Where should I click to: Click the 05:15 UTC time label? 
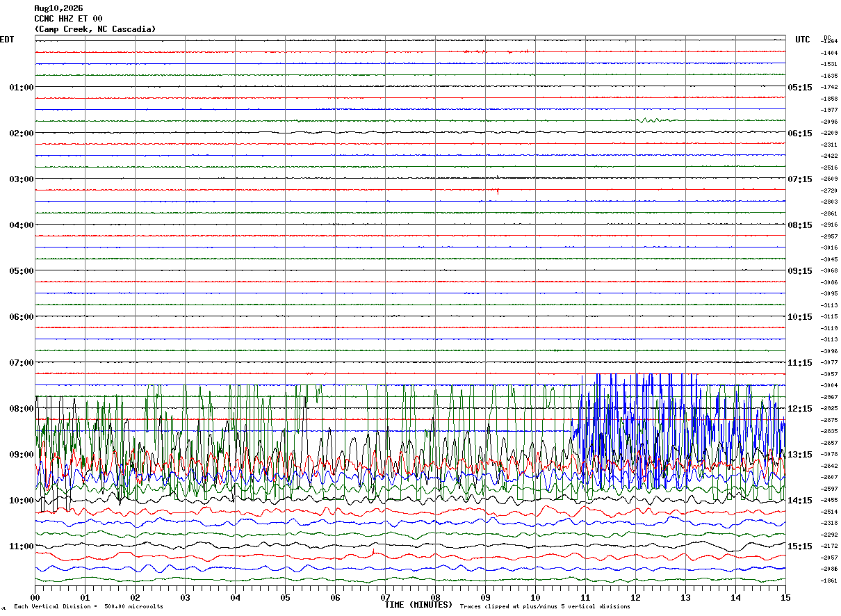point(799,88)
